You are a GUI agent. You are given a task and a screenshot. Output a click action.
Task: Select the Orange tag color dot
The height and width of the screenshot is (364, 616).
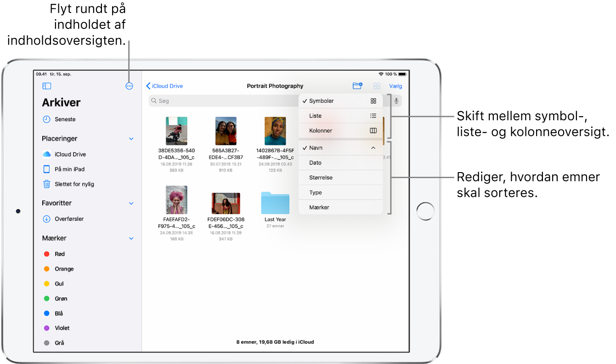click(x=46, y=269)
